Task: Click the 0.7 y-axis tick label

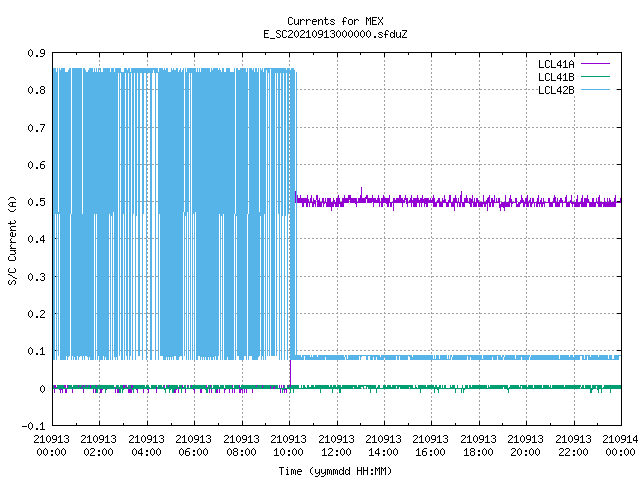Action: (36, 128)
